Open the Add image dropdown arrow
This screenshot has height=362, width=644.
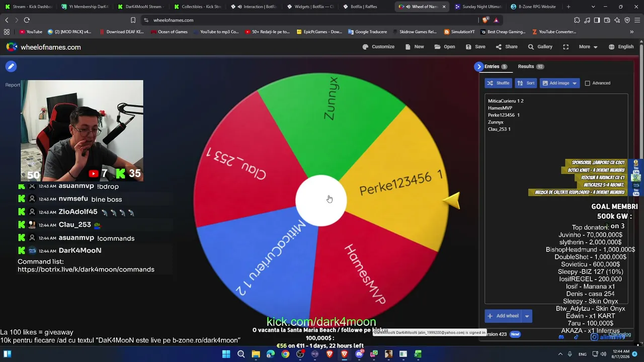pyautogui.click(x=575, y=83)
